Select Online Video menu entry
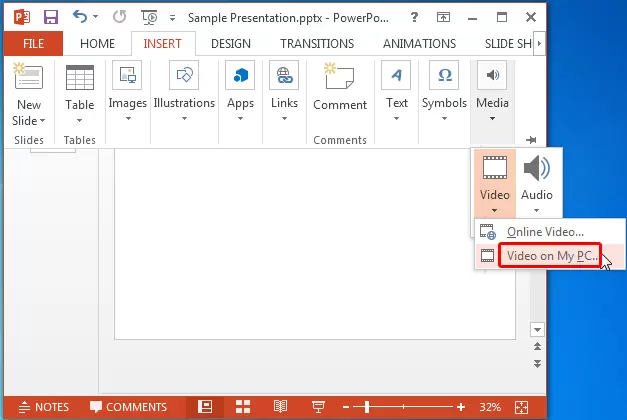The width and height of the screenshot is (627, 420). [545, 232]
